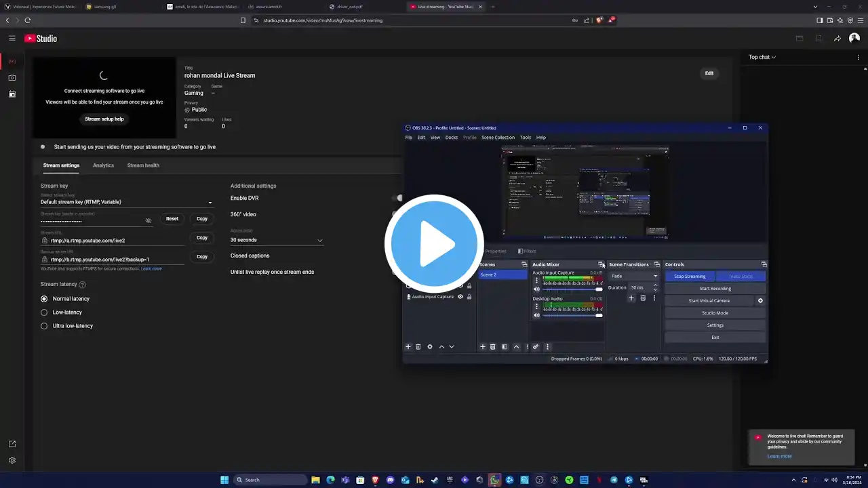
Task: Increase transition Duration with up stepper
Action: 655,285
